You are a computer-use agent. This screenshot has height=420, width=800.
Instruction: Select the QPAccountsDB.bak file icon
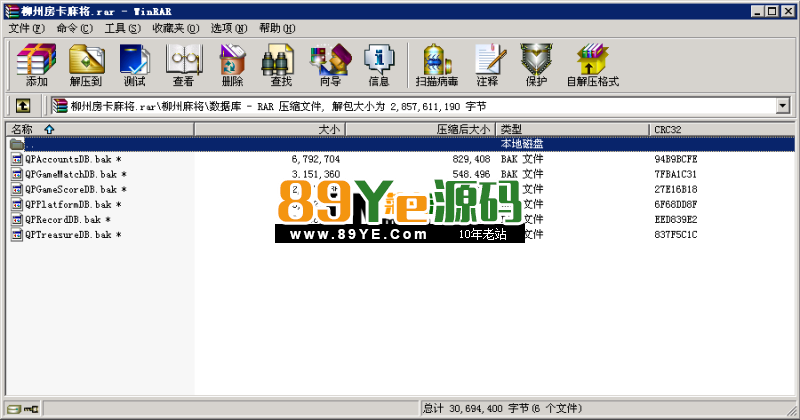point(17,159)
